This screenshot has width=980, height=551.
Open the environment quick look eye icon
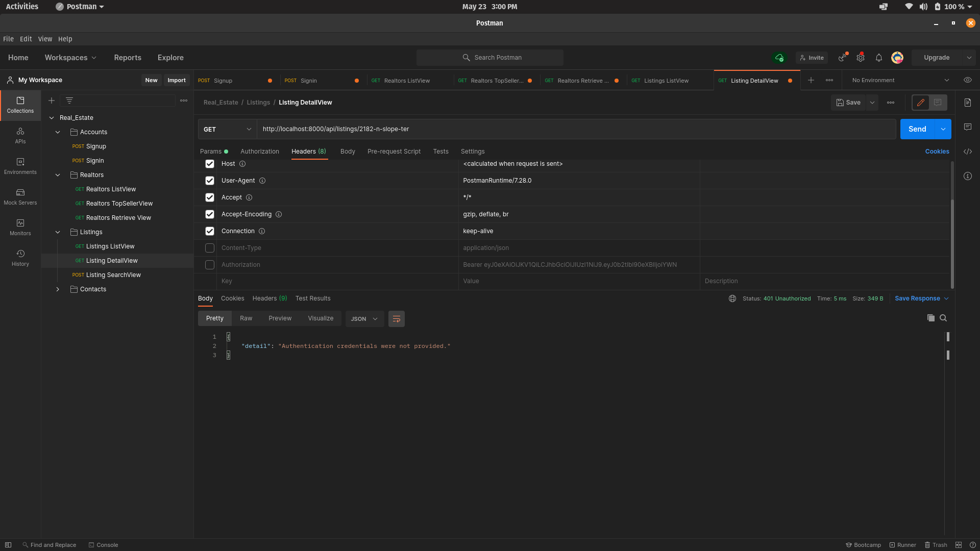(968, 80)
